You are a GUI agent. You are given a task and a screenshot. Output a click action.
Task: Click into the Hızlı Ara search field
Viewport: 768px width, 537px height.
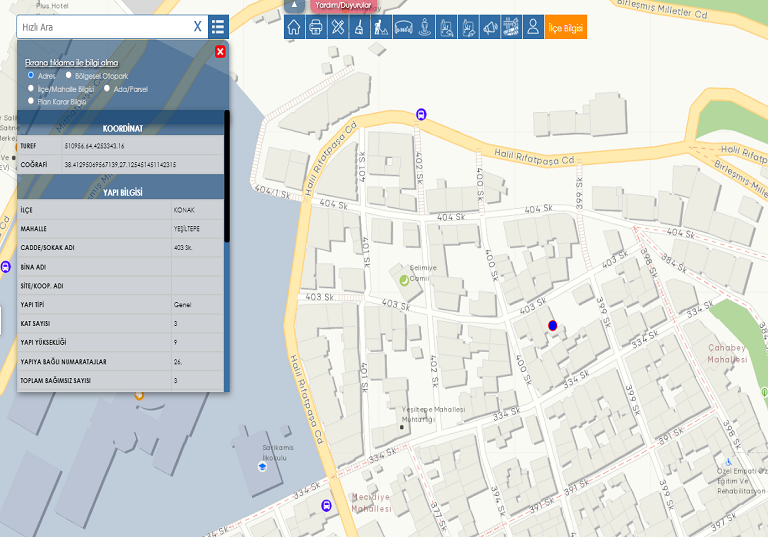point(100,27)
